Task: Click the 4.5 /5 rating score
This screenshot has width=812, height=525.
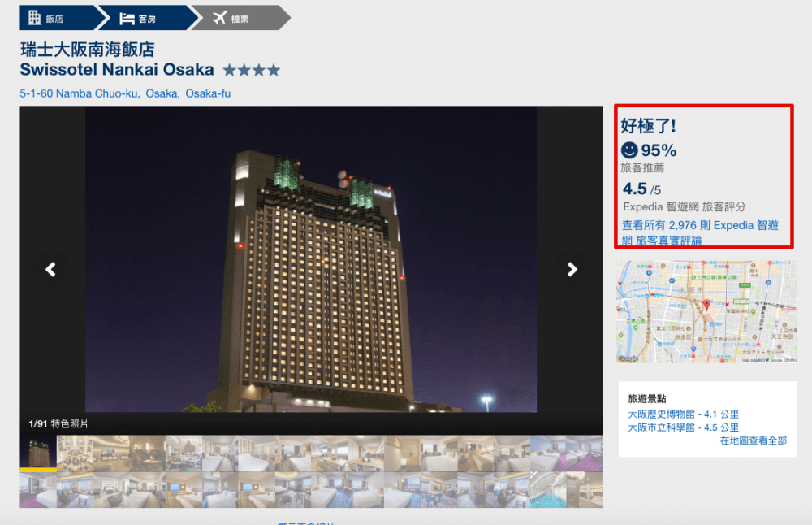Action: point(641,189)
